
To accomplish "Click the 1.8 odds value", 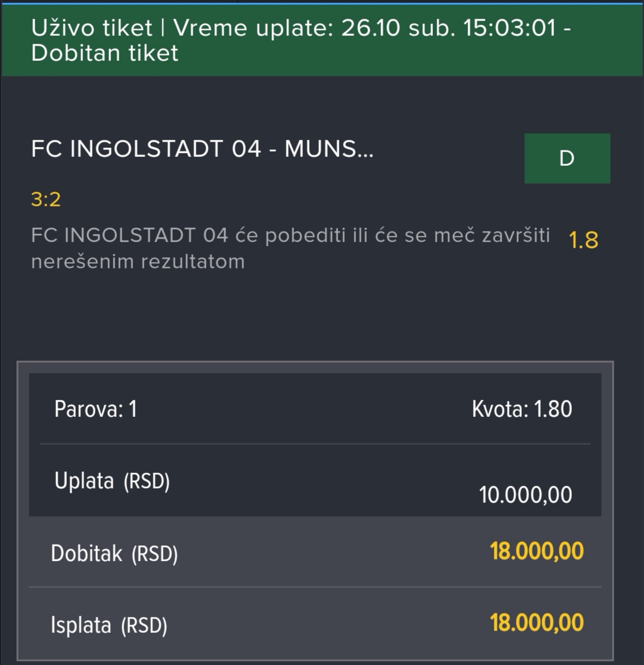I will tap(583, 240).
